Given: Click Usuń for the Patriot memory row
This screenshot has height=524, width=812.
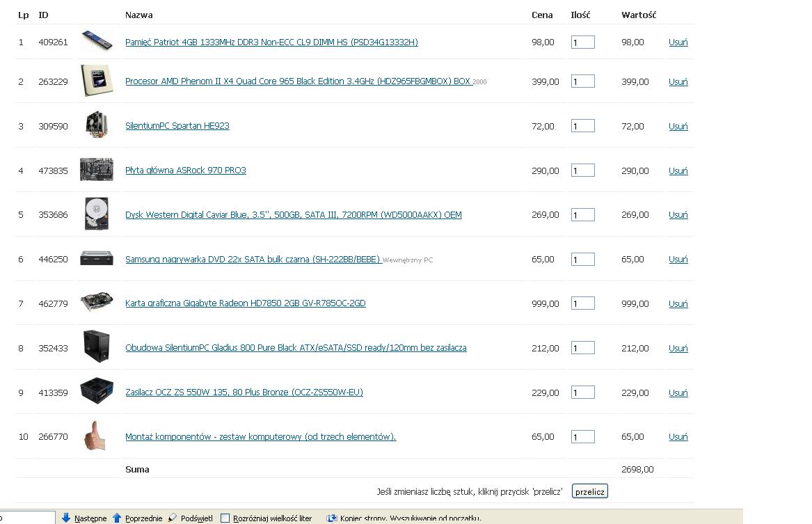Looking at the screenshot, I should point(678,42).
